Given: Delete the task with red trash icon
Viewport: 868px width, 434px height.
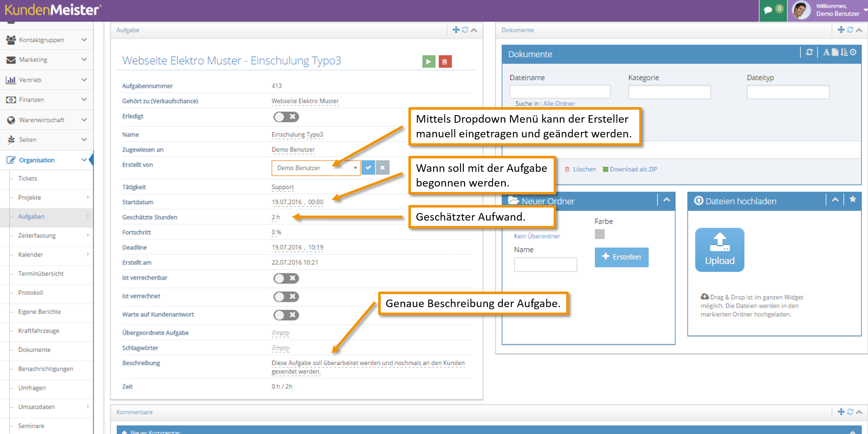Looking at the screenshot, I should (445, 62).
